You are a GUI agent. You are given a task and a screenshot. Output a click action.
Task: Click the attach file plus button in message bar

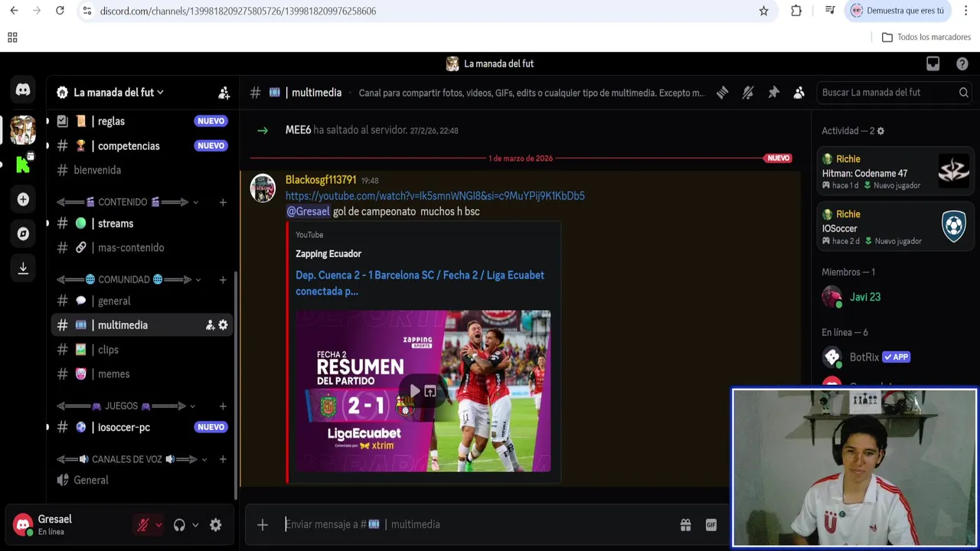[x=263, y=524]
